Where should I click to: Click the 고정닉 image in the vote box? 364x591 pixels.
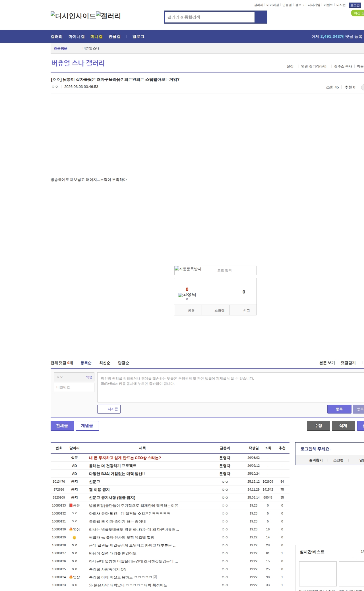[x=187, y=295]
